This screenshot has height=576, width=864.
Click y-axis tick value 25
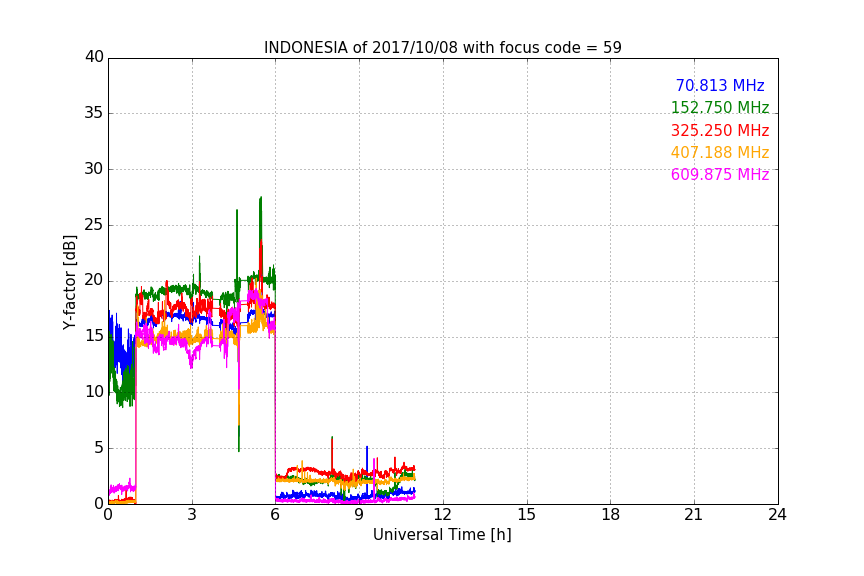point(94,224)
